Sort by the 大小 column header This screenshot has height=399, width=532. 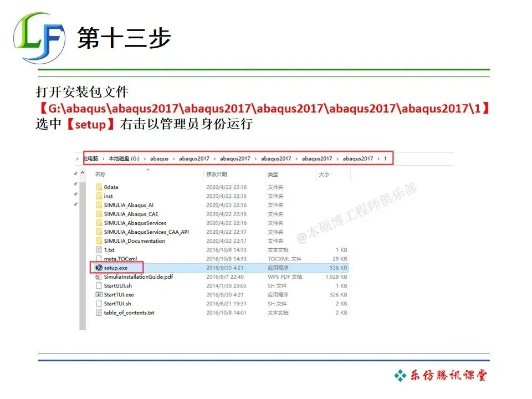pyautogui.click(x=324, y=174)
